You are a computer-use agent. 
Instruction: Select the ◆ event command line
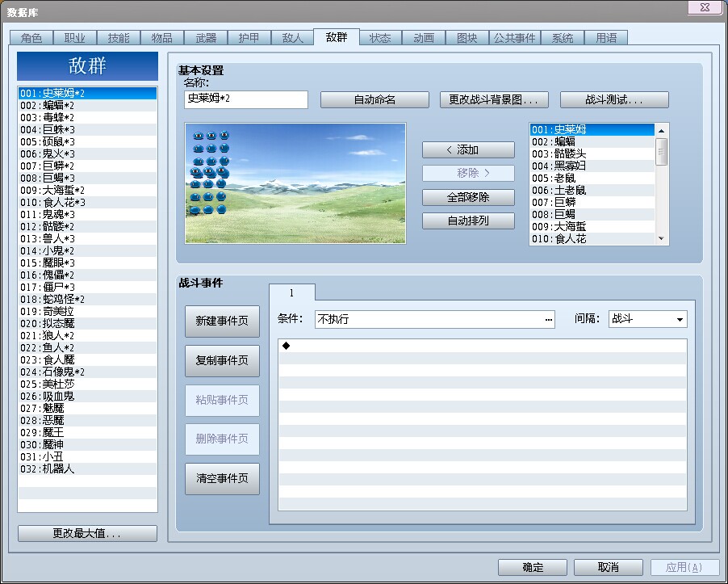483,346
